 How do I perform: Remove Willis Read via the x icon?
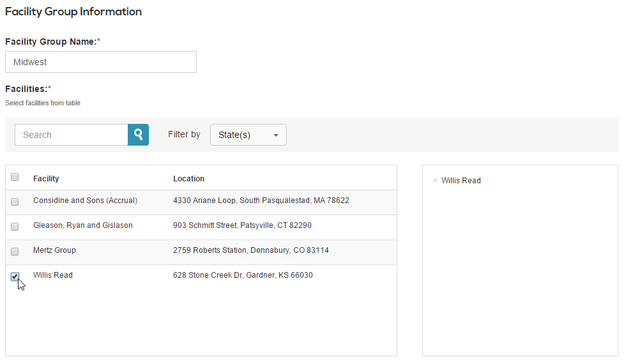click(x=435, y=181)
